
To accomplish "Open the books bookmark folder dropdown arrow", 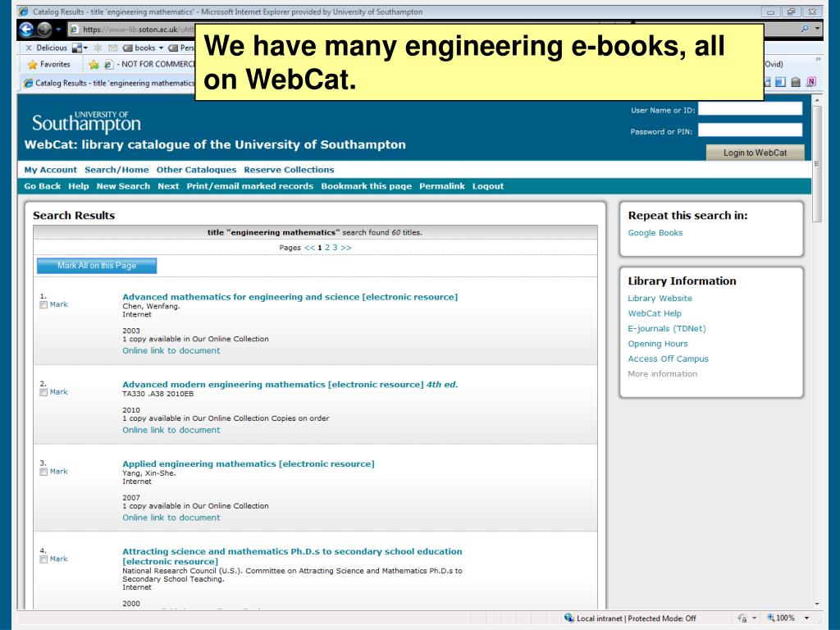I will [161, 48].
